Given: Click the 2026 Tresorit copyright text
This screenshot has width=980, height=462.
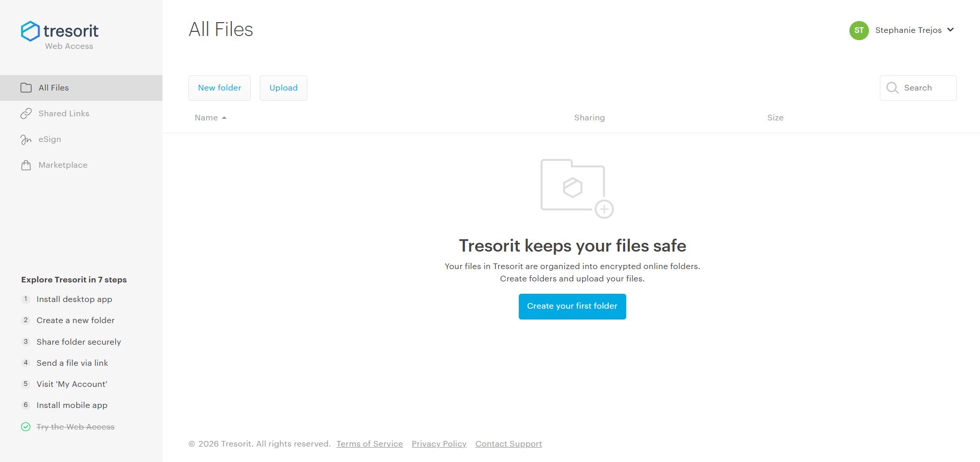Looking at the screenshot, I should [x=259, y=444].
